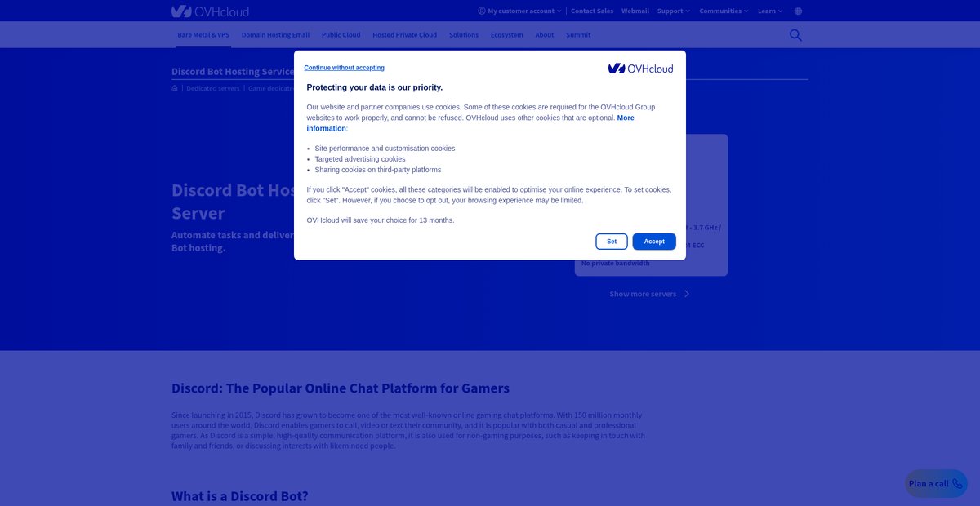The height and width of the screenshot is (506, 980).
Task: Expand the Support menu
Action: point(674,11)
